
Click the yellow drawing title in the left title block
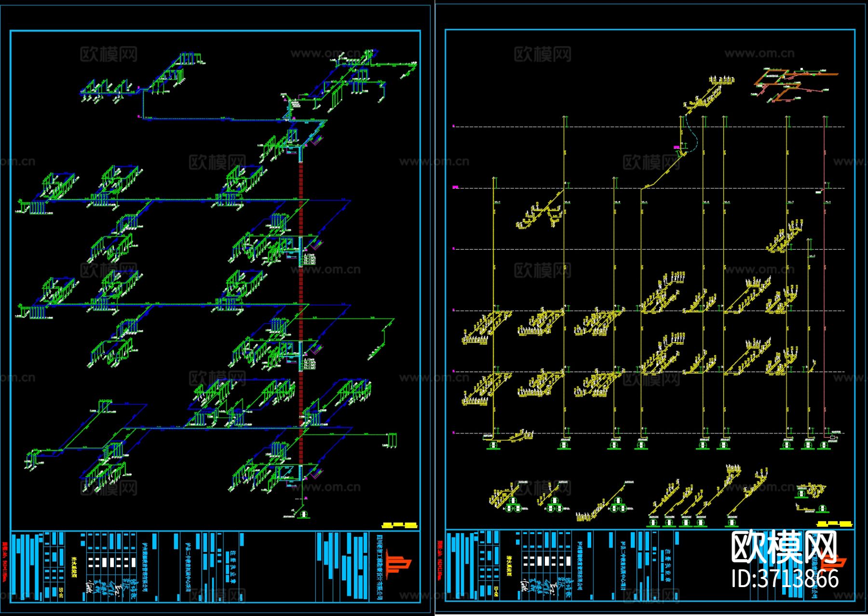click(74, 567)
